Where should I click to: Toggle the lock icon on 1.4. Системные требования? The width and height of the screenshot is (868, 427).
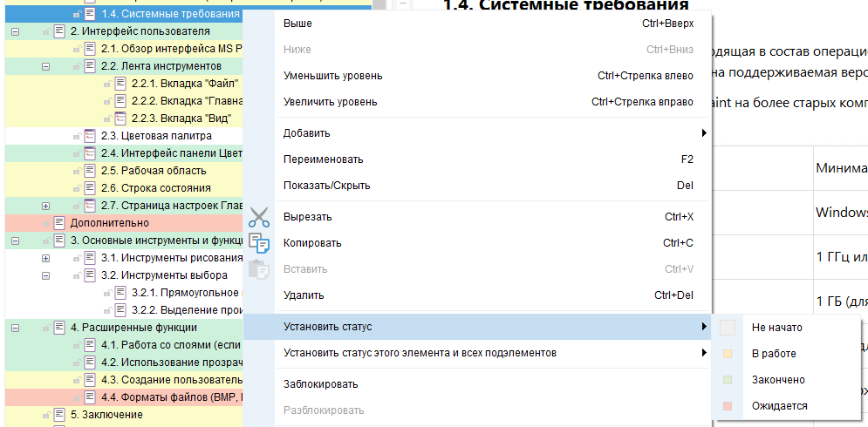click(76, 15)
